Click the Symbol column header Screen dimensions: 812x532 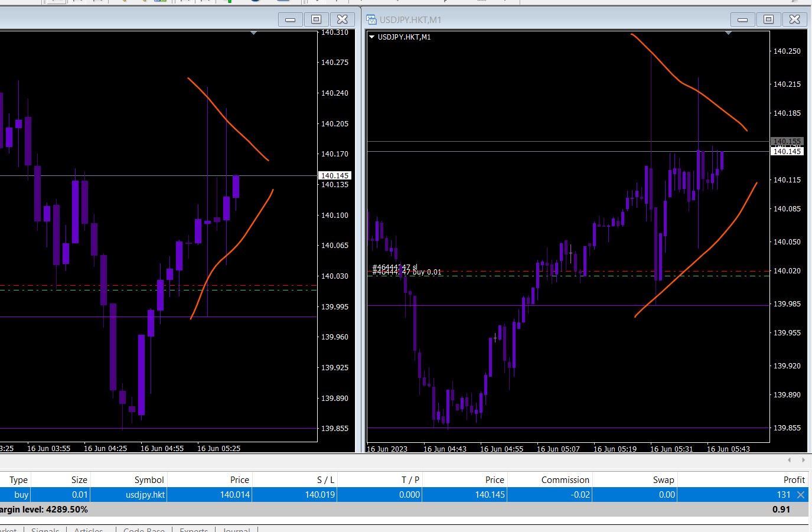click(x=149, y=479)
